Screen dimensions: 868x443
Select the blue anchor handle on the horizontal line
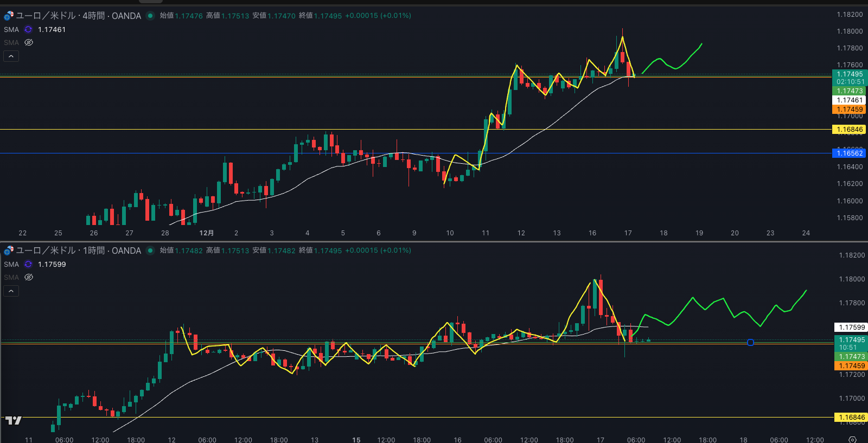coord(750,342)
